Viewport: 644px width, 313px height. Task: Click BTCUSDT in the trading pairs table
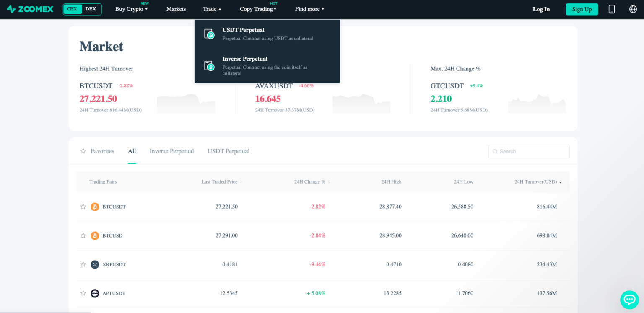point(114,207)
